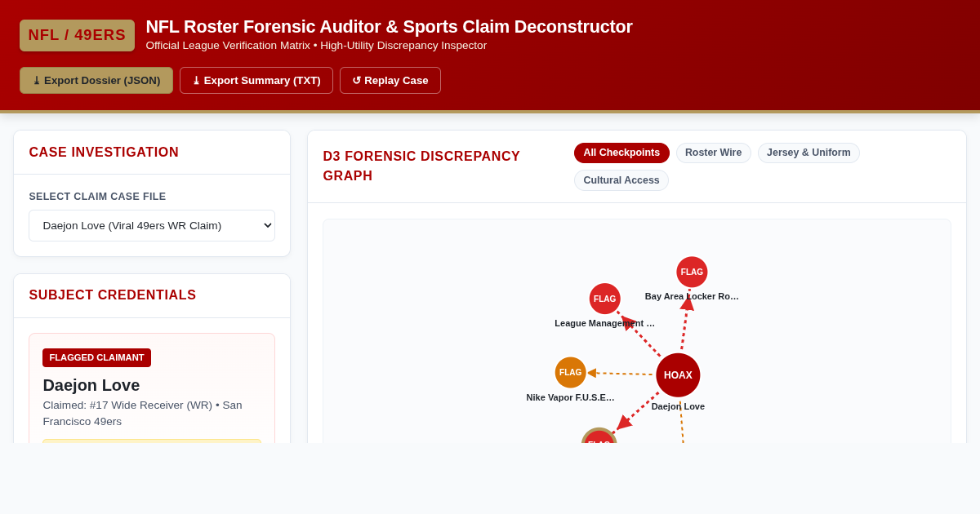The height and width of the screenshot is (514, 980).
Task: Filter graph by Roster Wire
Action: (713, 153)
